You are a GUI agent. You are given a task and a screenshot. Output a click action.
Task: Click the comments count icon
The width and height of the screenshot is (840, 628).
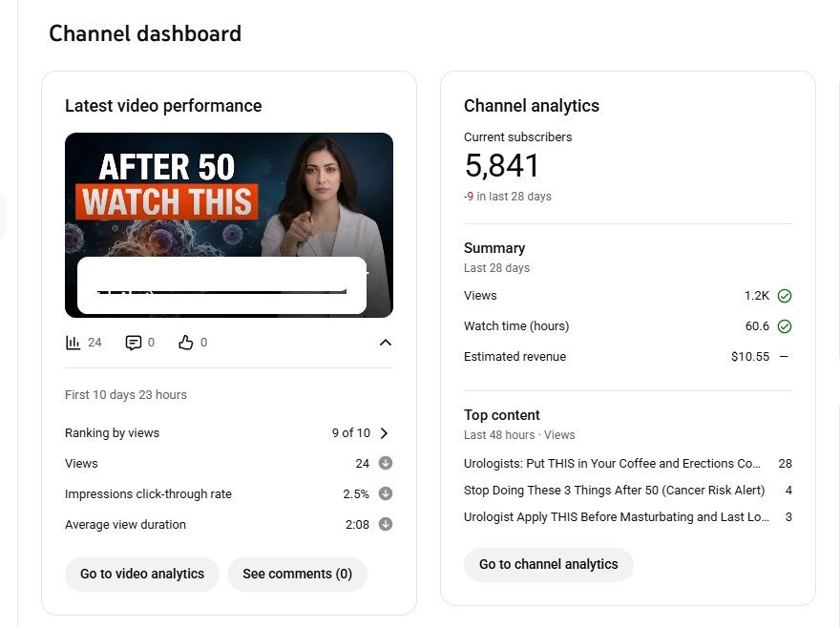(134, 343)
